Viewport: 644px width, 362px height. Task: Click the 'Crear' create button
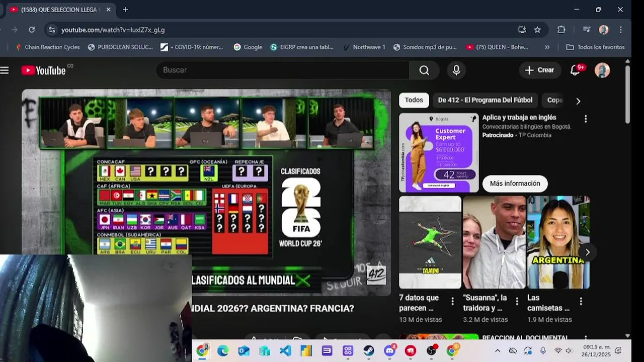tap(540, 70)
